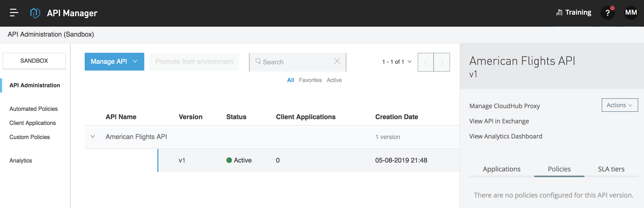644x208 pixels.
Task: Go to next page arrow
Action: (442, 62)
